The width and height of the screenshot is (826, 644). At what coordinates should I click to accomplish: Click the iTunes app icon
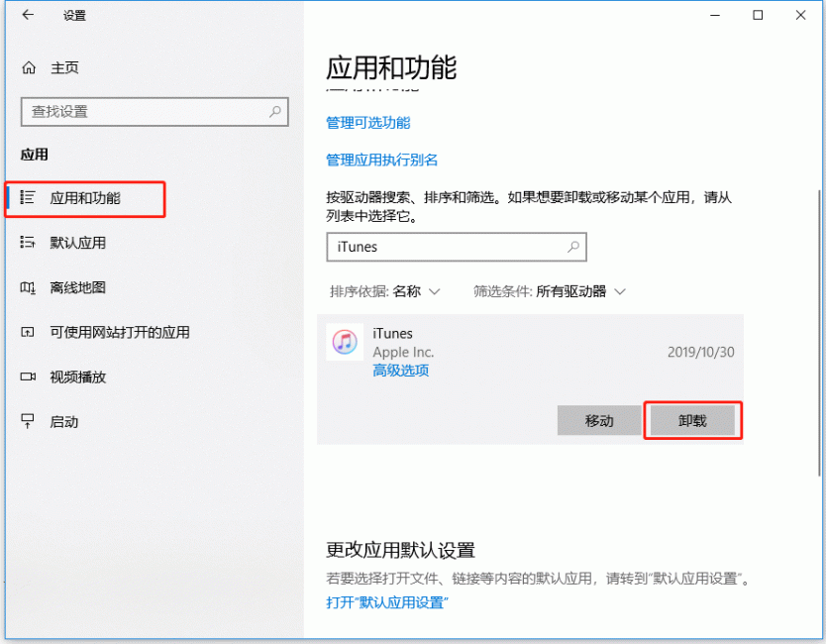coord(345,342)
